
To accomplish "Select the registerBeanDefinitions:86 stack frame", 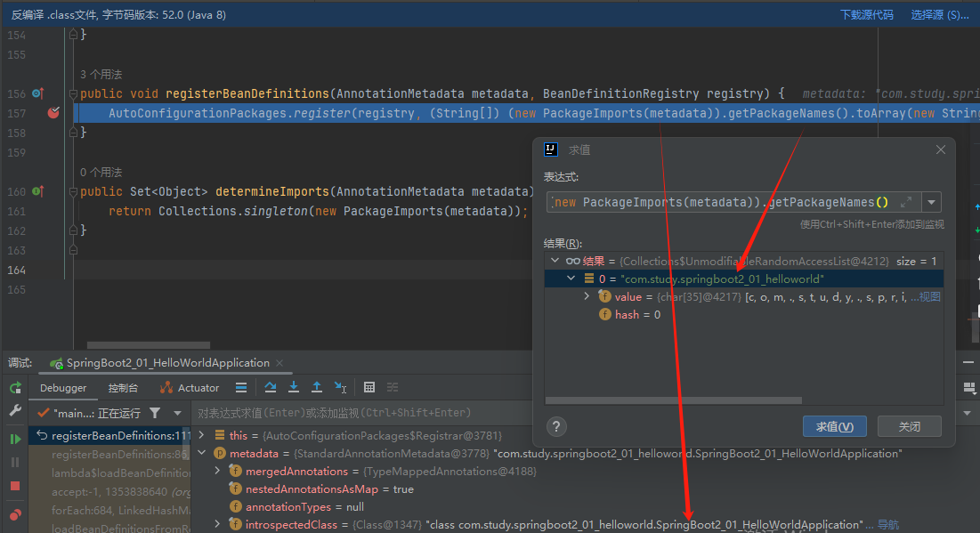I will pyautogui.click(x=110, y=455).
